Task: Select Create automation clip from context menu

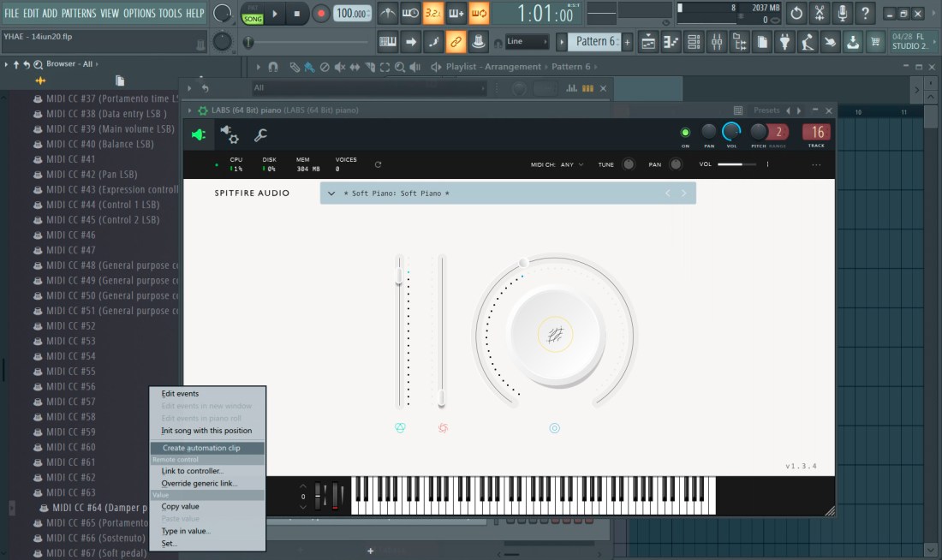Action: point(201,448)
